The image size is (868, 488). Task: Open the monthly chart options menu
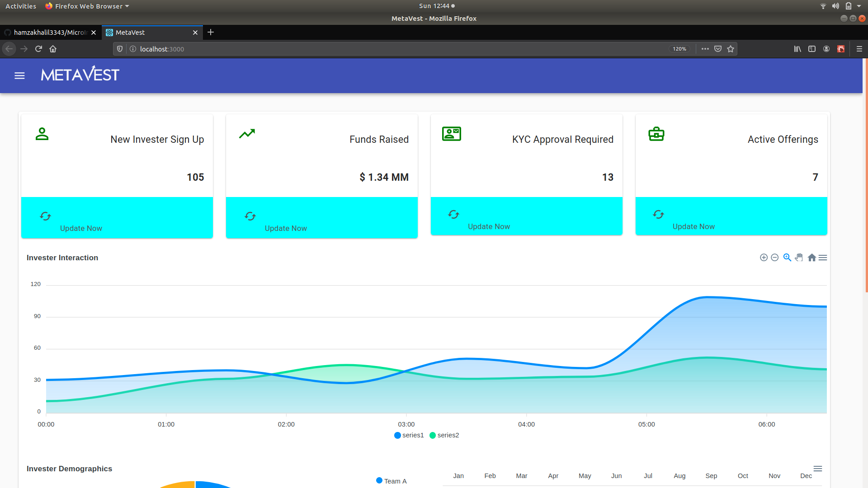point(817,469)
